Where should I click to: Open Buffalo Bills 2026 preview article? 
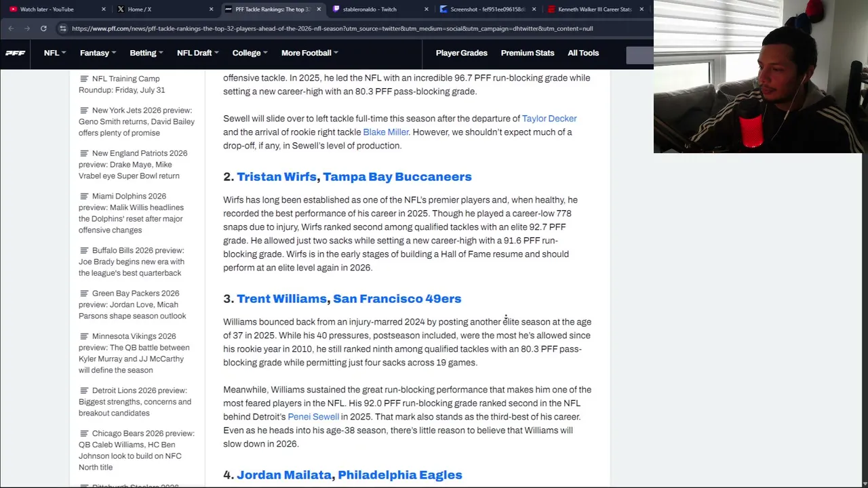click(x=132, y=262)
